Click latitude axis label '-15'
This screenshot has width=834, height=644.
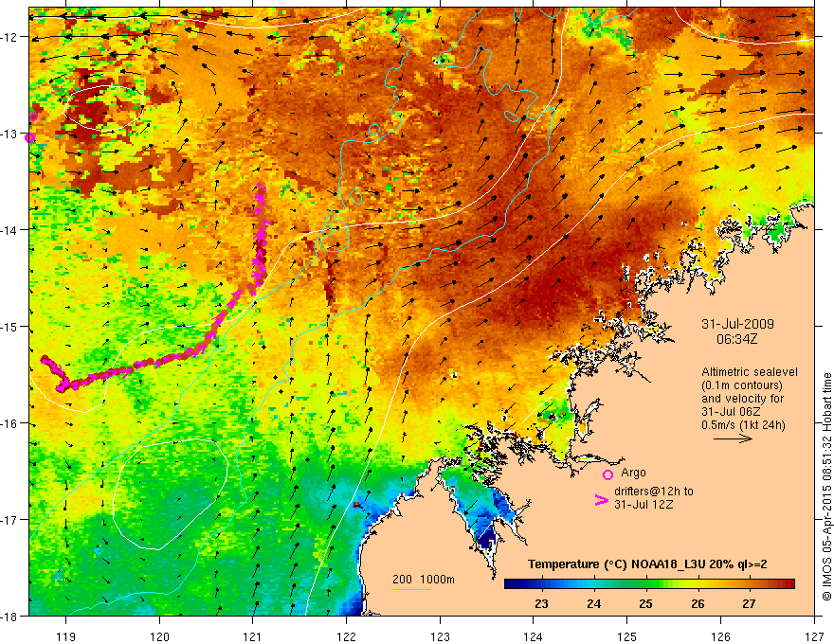10,327
